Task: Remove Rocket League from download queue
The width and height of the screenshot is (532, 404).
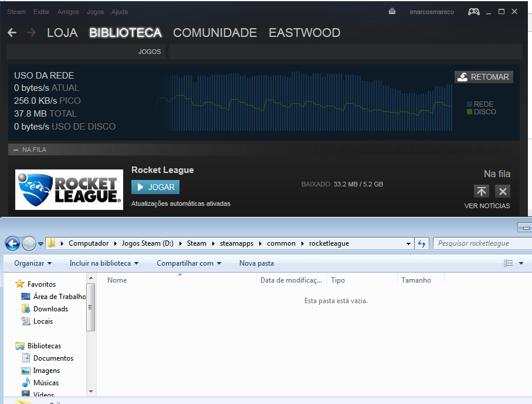Action: coord(503,191)
